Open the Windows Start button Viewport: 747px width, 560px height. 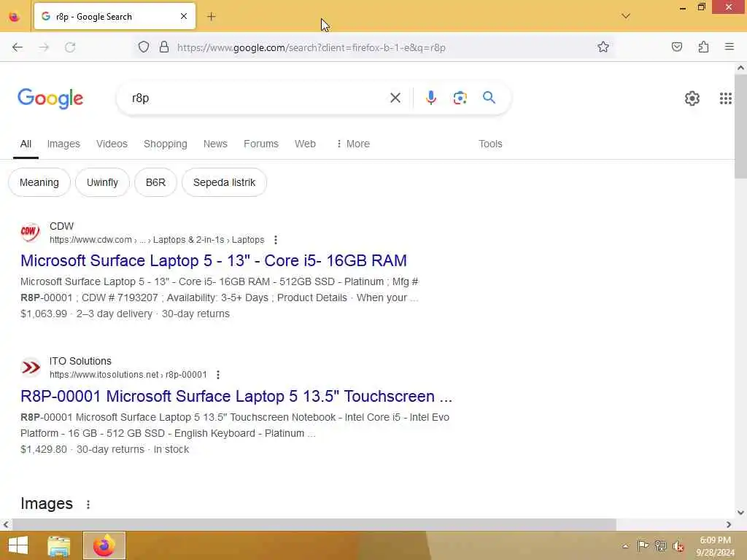click(x=18, y=545)
